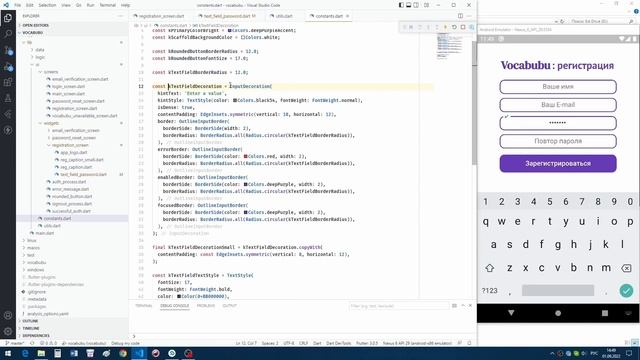The image size is (640, 360).
Task: Tap the purple registration button in emulator
Action: point(558,163)
